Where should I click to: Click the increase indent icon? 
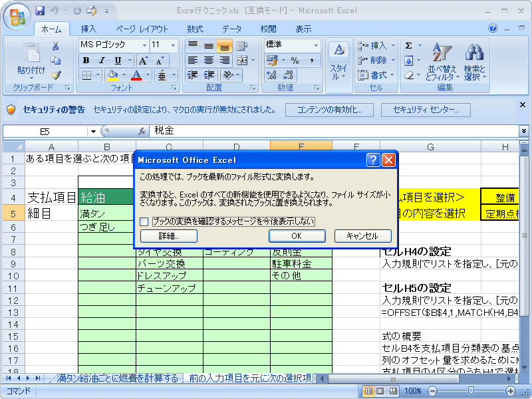[209, 75]
